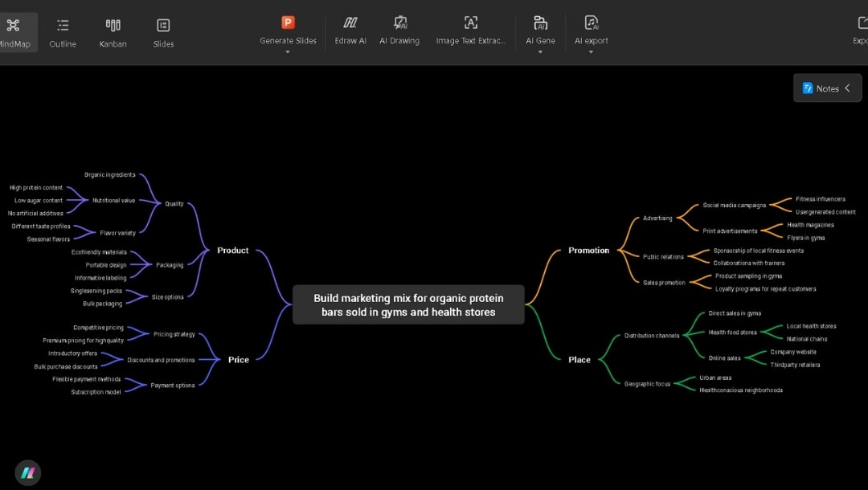Click the Generate Slides PowerPoint icon
Screen dimensions: 868x490
[x=287, y=22]
